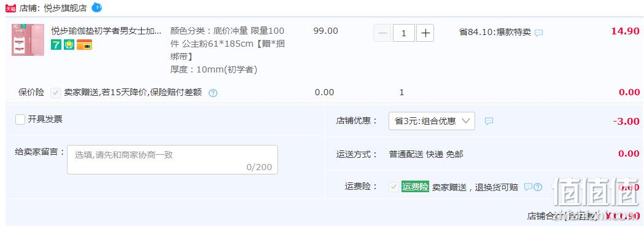Enable the 开具发票 checkbox
The height and width of the screenshot is (226, 644).
coord(20,120)
